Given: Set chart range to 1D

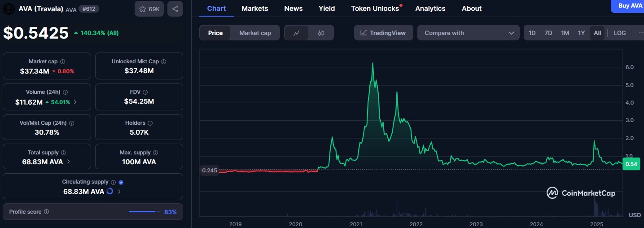Looking at the screenshot, I should pyautogui.click(x=532, y=33).
